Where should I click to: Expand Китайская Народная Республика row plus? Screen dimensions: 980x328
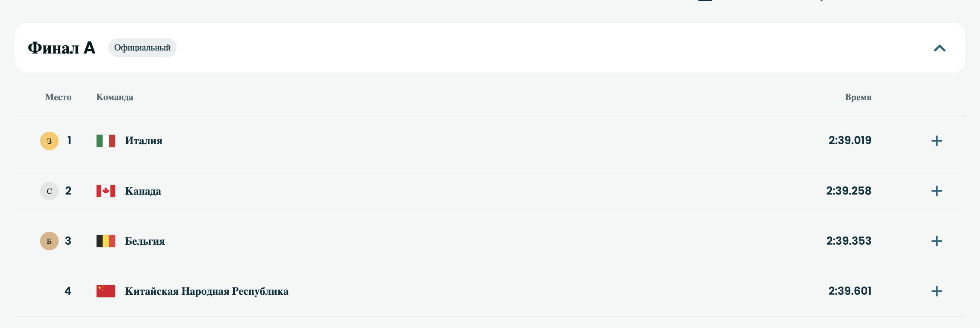point(936,291)
